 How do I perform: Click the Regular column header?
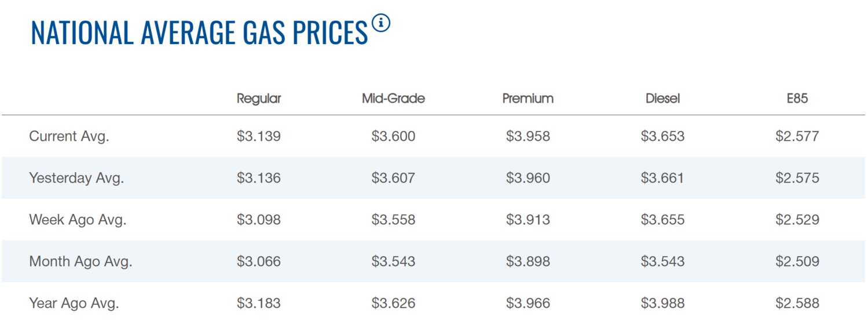(259, 98)
